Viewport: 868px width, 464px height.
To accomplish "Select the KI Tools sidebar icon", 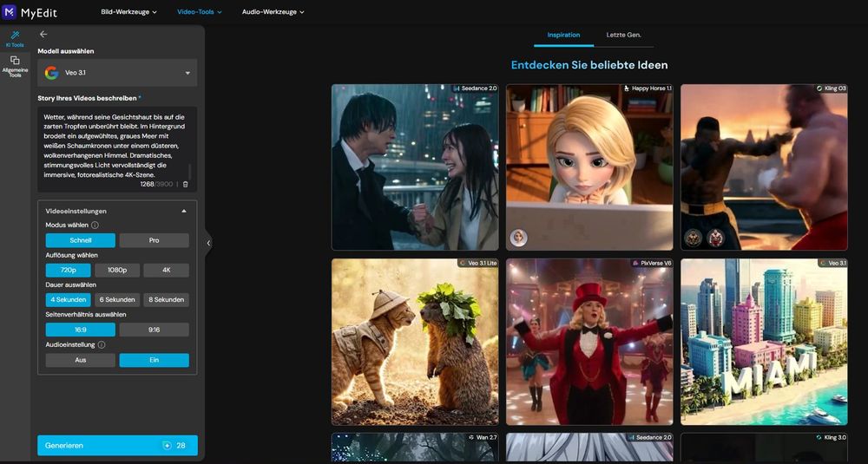I will [15, 39].
